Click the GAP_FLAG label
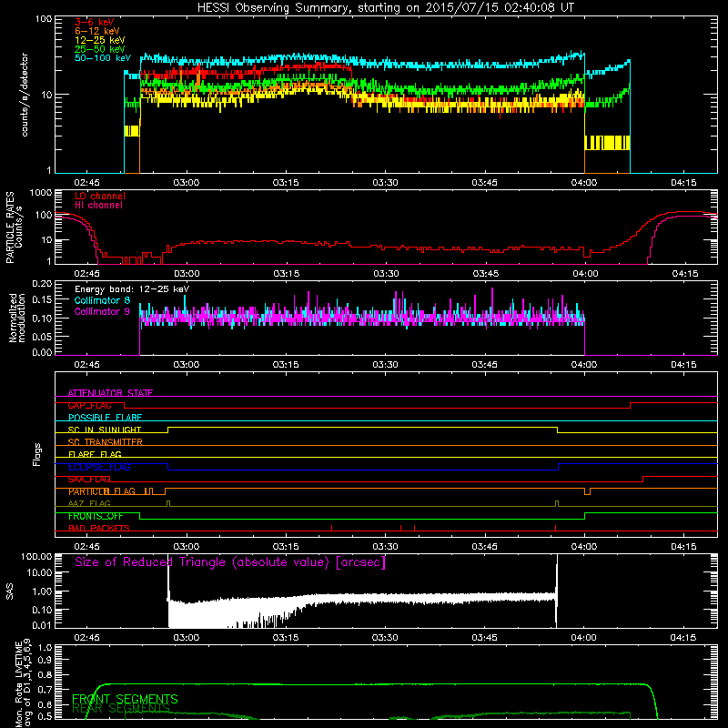728x728 pixels. tap(89, 405)
